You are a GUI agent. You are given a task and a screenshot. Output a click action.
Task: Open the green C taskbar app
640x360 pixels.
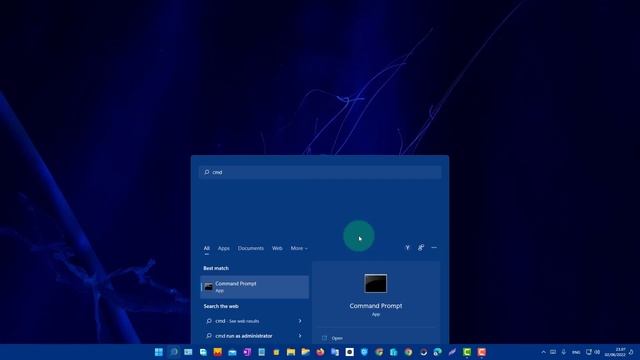click(x=467, y=352)
